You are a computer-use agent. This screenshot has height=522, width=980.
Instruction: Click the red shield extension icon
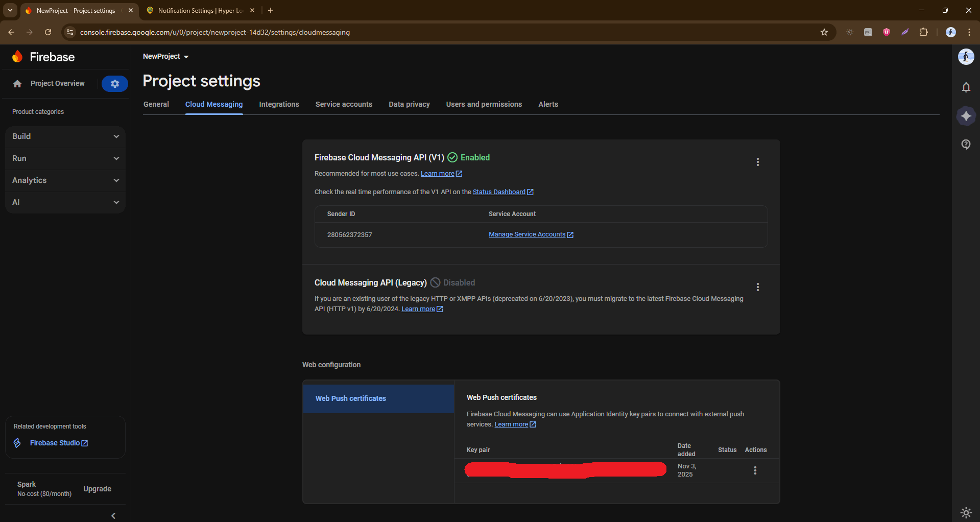(x=887, y=32)
